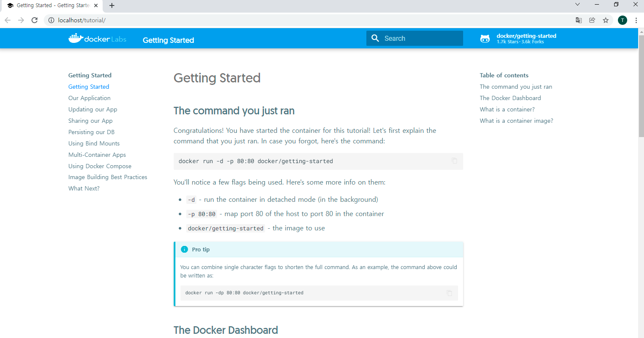Click the search magnifier icon
This screenshot has width=644, height=338.
click(375, 38)
